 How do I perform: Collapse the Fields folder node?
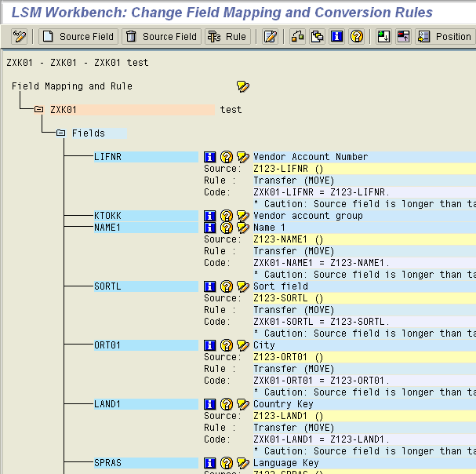[60, 133]
